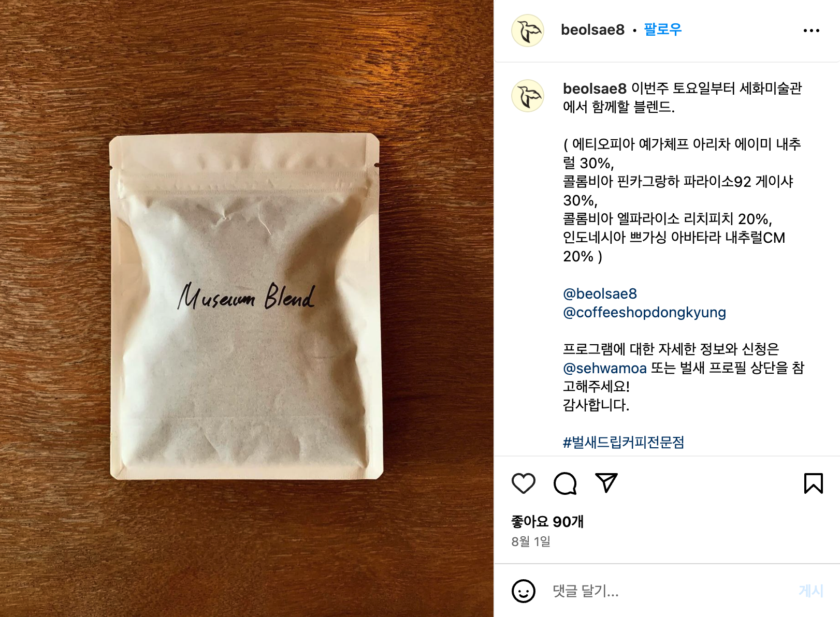Open beolsae8 profile picture in header
The width and height of the screenshot is (840, 617).
tap(527, 31)
